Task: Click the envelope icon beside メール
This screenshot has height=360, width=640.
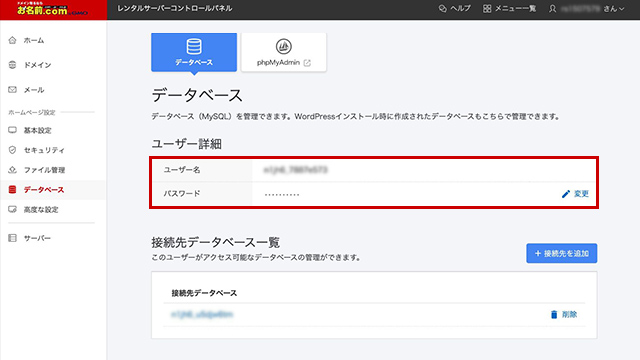Action: (12, 89)
